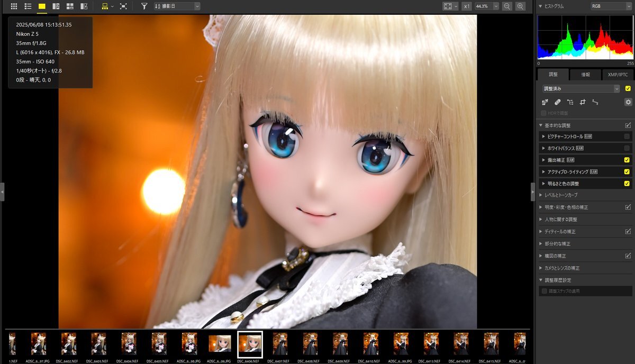
Task: Uncheck the box beside 調整済み dropdown
Action: [x=628, y=89]
